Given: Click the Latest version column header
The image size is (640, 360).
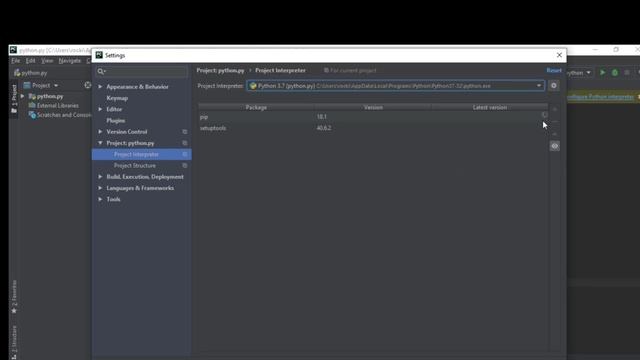Looking at the screenshot, I should [x=489, y=107].
